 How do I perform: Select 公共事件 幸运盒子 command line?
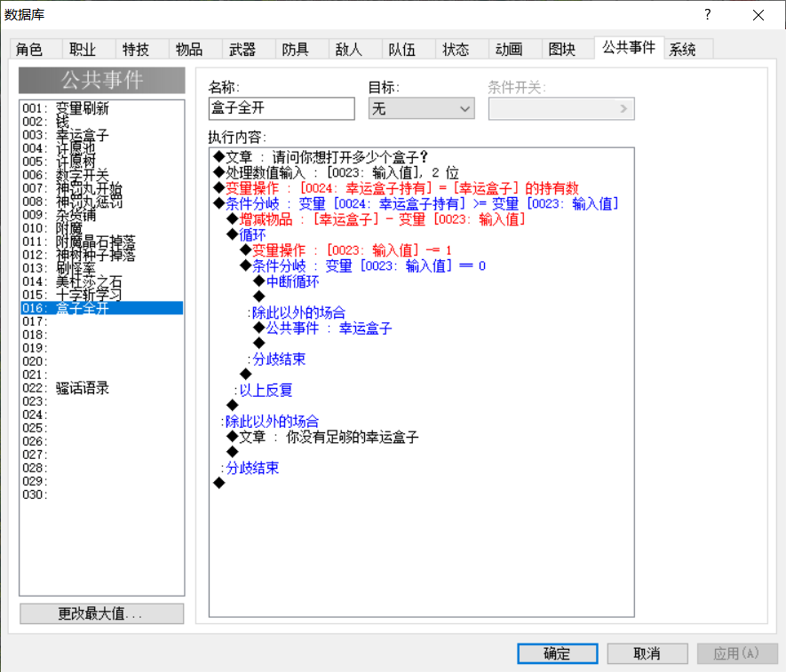pyautogui.click(x=322, y=328)
